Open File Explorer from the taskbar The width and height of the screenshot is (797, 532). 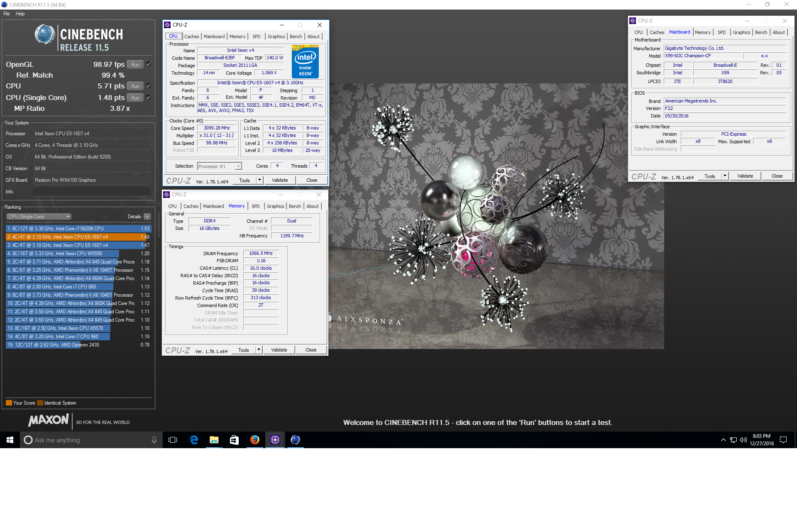point(214,440)
